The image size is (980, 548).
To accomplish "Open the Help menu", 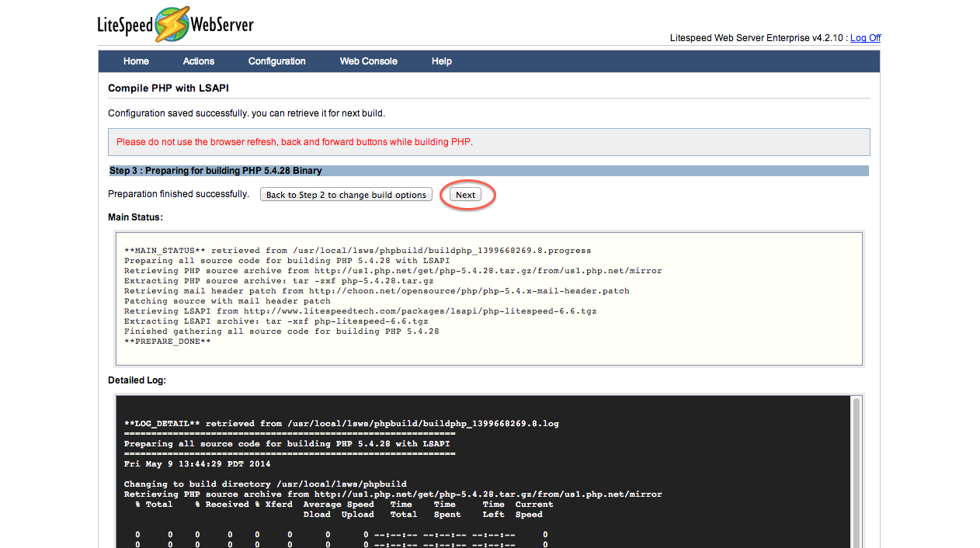I will coord(442,61).
